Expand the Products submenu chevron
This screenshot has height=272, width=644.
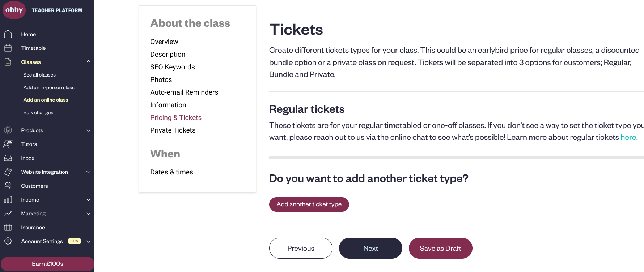pyautogui.click(x=88, y=130)
